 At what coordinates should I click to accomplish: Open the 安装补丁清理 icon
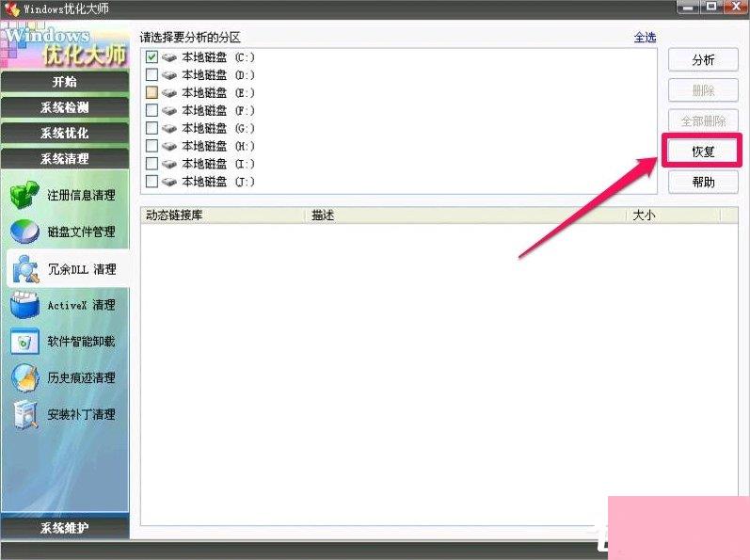[x=25, y=414]
